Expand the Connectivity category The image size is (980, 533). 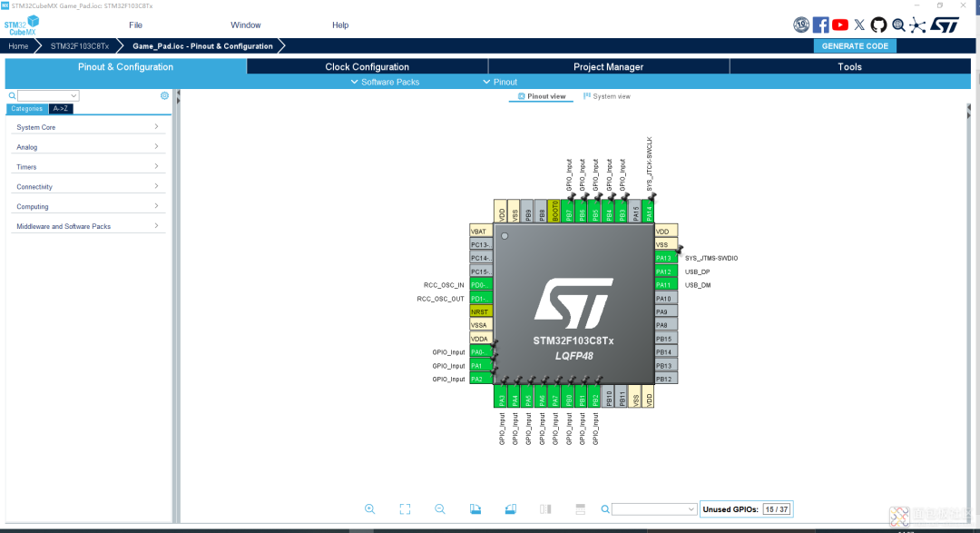click(x=87, y=186)
